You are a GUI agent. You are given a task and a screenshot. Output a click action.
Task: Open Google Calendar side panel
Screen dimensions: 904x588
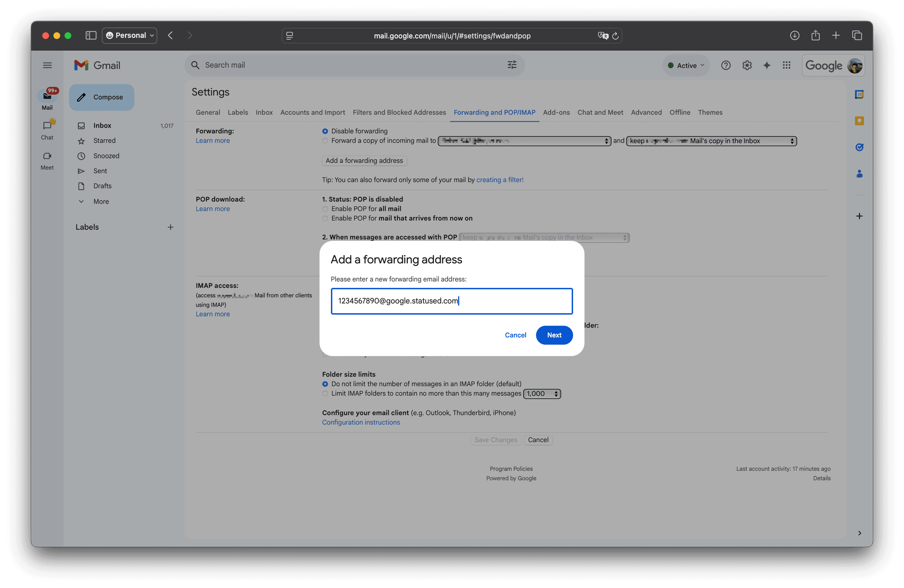859,94
